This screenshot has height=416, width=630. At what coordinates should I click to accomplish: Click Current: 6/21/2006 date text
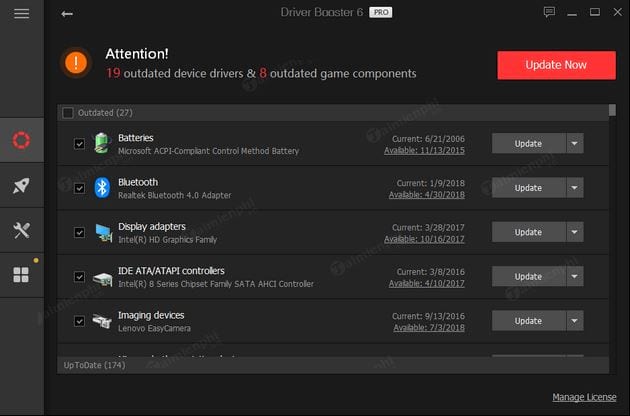[x=428, y=139]
